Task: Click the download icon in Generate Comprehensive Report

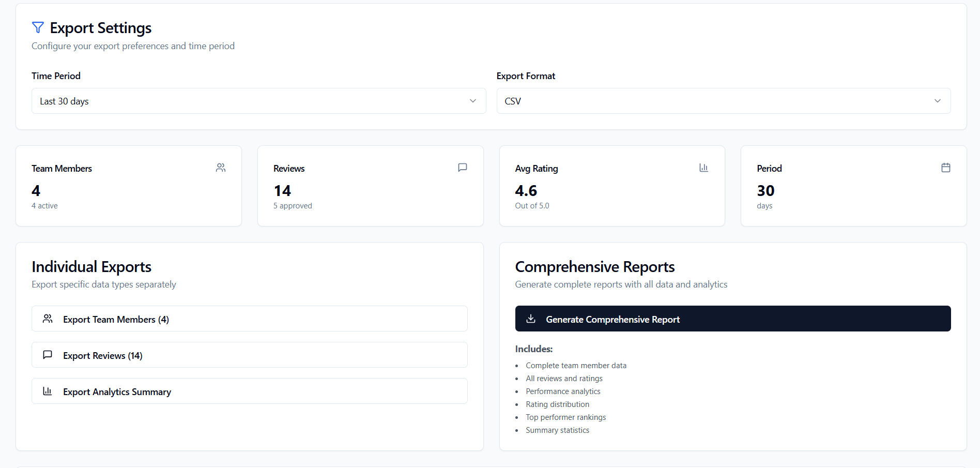Action: coord(531,319)
